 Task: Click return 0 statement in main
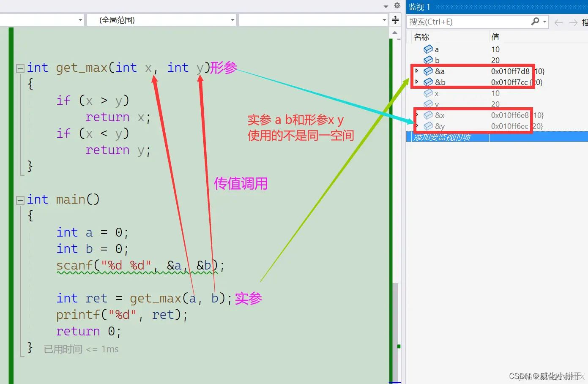[x=88, y=331]
